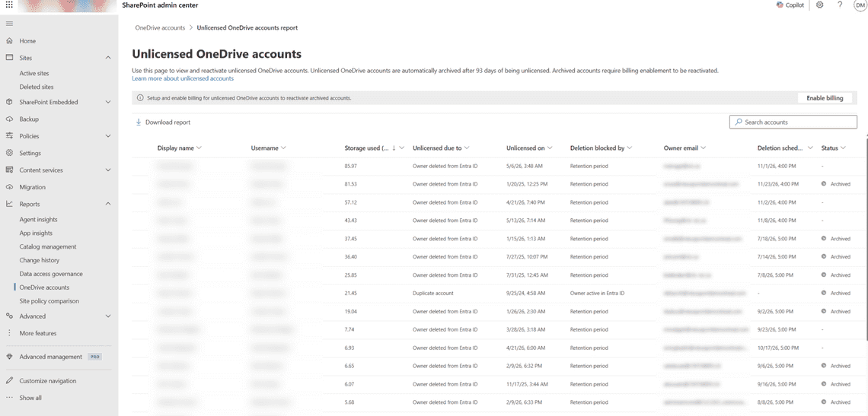Click the PRO badge by Advanced management
The height and width of the screenshot is (416, 868).
95,357
